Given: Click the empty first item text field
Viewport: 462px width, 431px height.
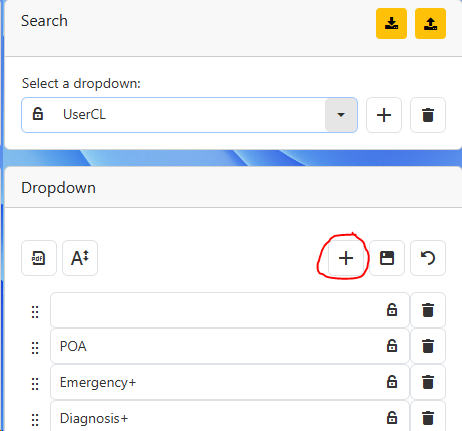Looking at the screenshot, I should 230,310.
